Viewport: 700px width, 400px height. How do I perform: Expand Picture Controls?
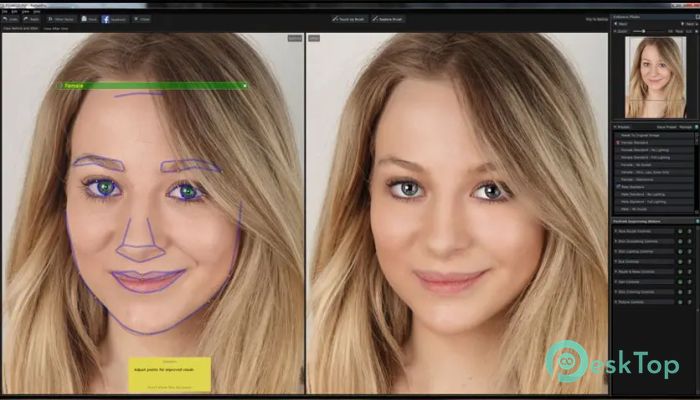643,302
